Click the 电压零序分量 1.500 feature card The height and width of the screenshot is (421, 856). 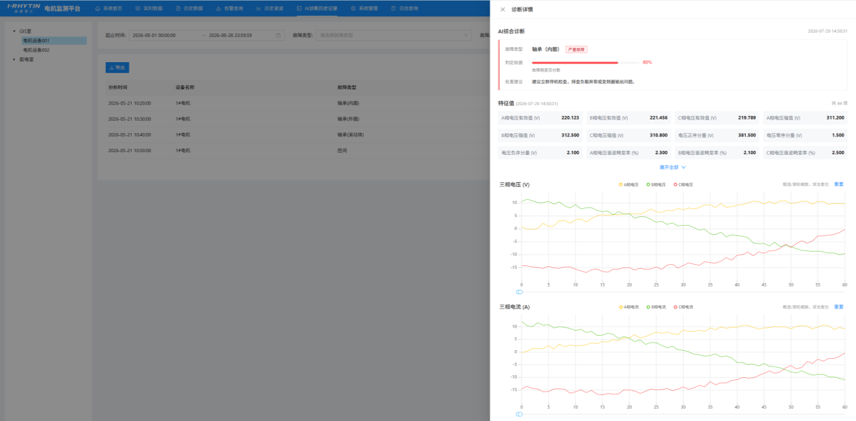805,135
